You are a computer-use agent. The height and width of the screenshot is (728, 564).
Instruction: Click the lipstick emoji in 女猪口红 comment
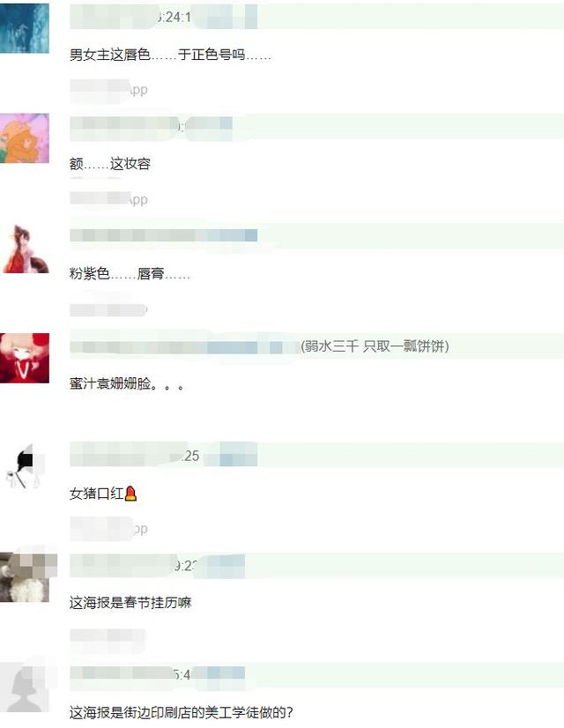[131, 493]
